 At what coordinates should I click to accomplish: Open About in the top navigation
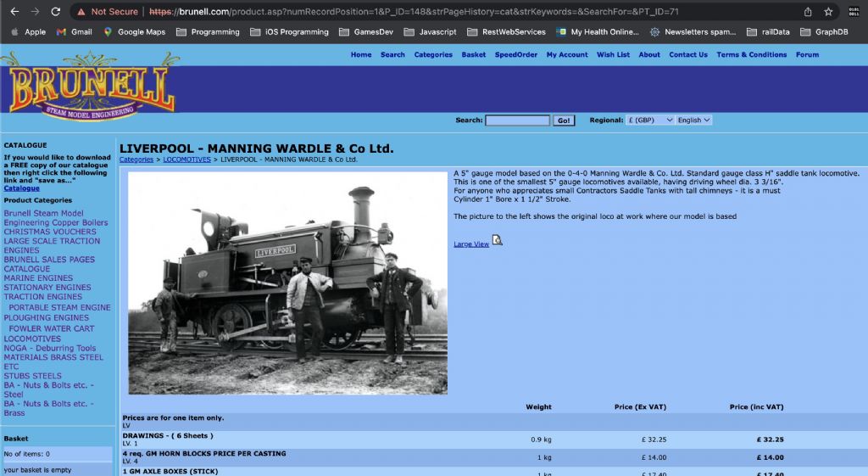(648, 55)
